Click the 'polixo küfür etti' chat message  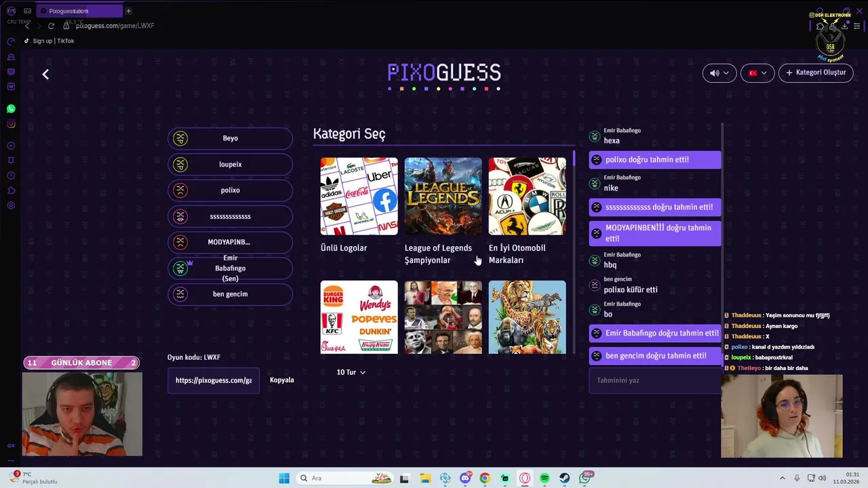pos(631,289)
